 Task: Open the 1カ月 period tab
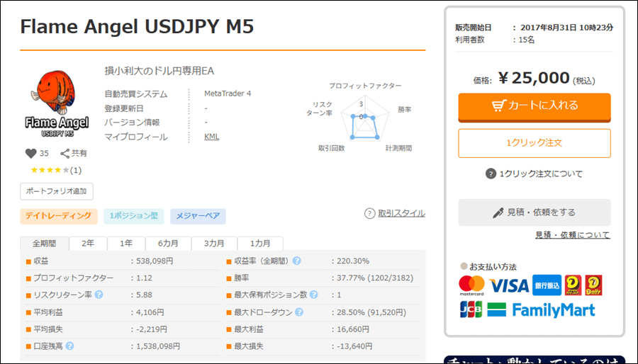point(259,244)
